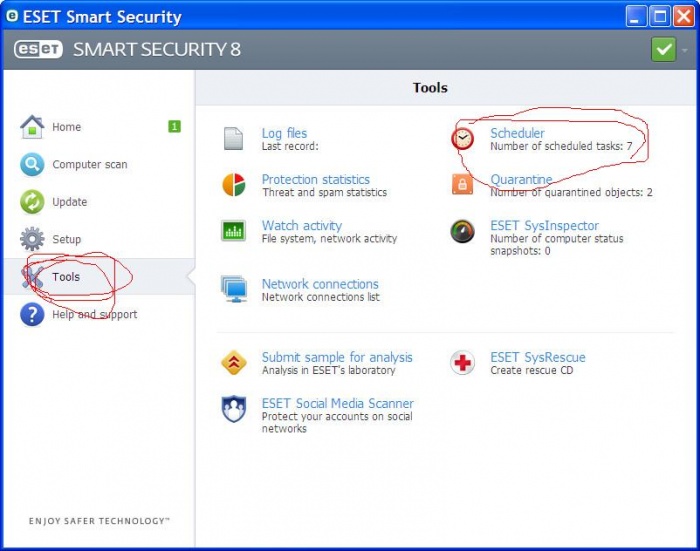
Task: Select Update in the left sidebar
Action: point(69,202)
